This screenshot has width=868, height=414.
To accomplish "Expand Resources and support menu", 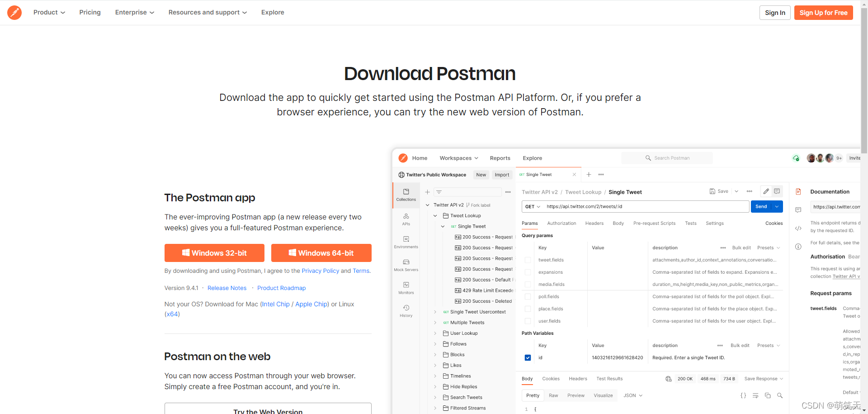I will pos(208,12).
